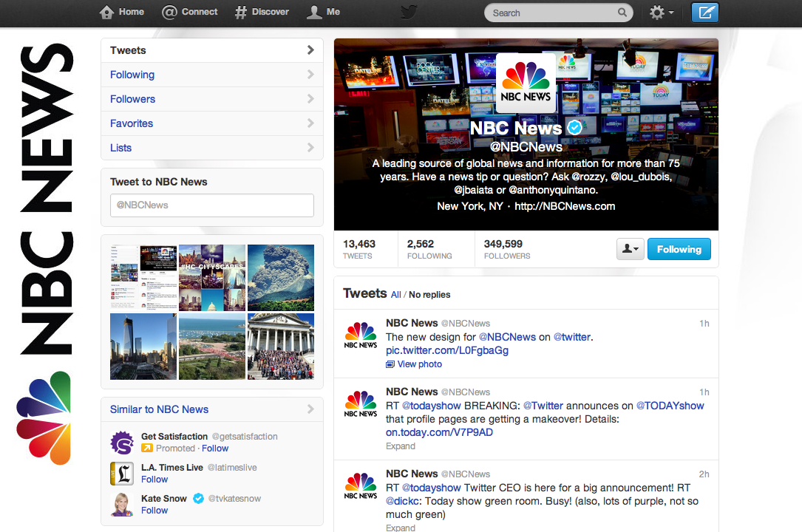
Task: Click the chevron next to Followers row
Action: pyautogui.click(x=310, y=98)
